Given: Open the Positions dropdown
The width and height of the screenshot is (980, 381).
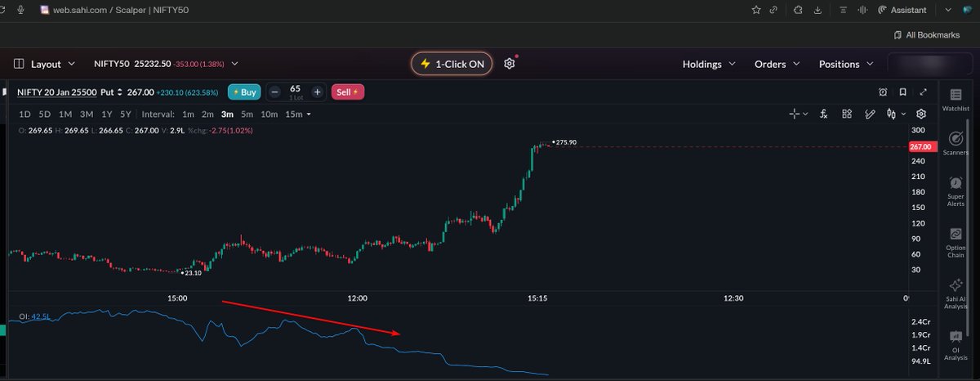Looking at the screenshot, I should (846, 64).
